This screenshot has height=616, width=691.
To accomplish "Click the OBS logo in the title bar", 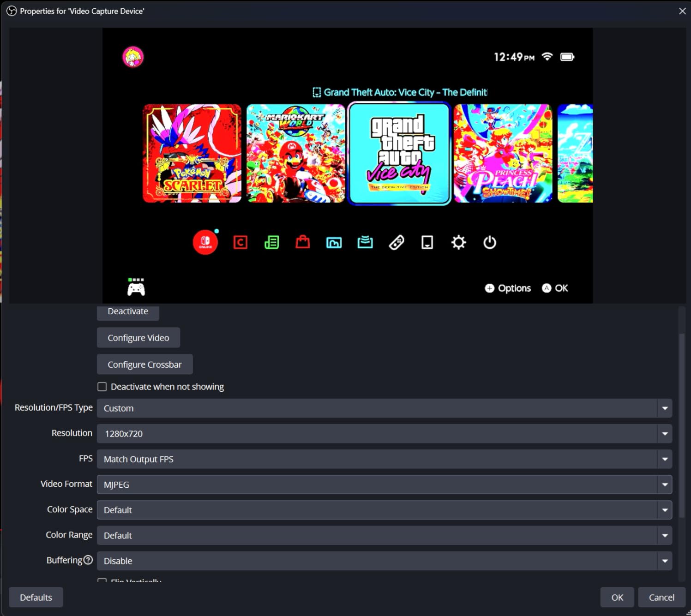I will point(12,11).
